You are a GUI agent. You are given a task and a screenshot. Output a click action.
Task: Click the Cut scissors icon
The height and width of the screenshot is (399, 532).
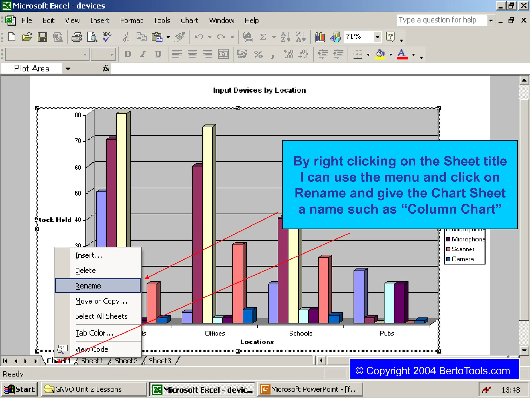click(126, 37)
